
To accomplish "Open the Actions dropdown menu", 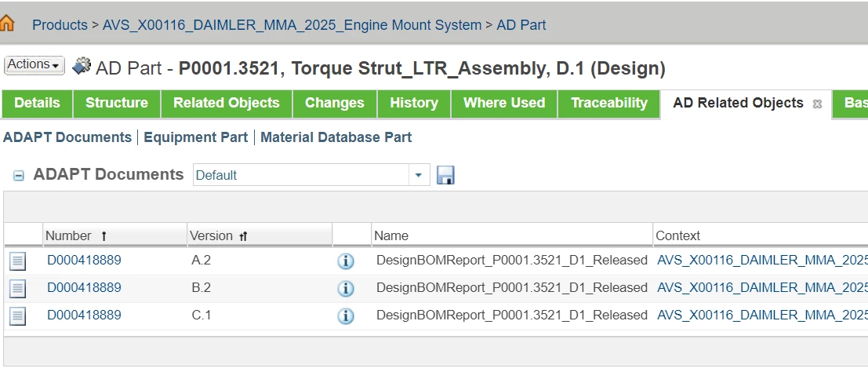I will [x=35, y=65].
